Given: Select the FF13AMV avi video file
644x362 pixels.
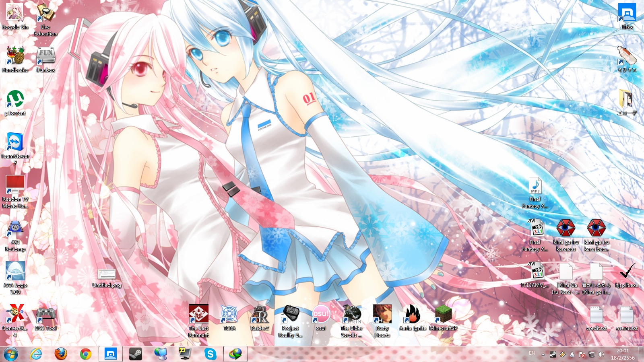Looking at the screenshot, I should click(x=535, y=275).
